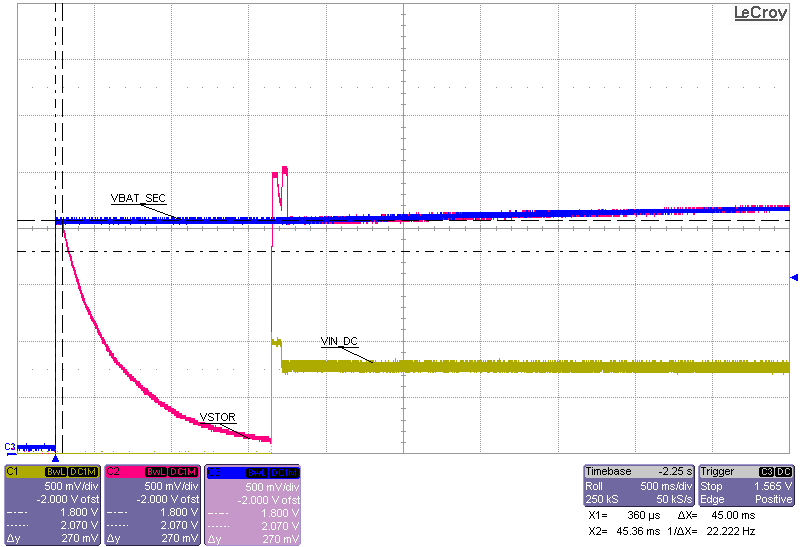The image size is (800, 547).
Task: Open the C2 channel descriptor box
Action: pos(152,505)
